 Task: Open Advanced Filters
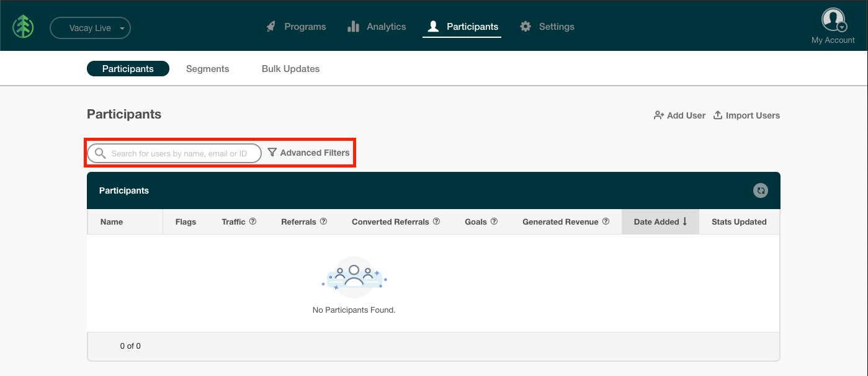coord(308,153)
